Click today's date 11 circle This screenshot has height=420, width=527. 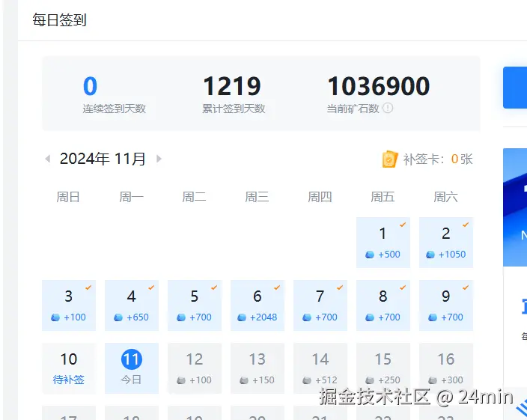click(x=132, y=359)
